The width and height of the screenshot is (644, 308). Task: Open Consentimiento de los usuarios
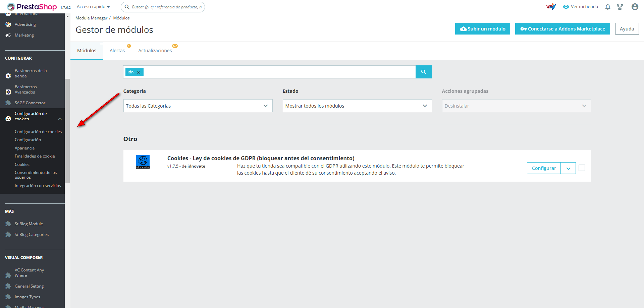36,175
